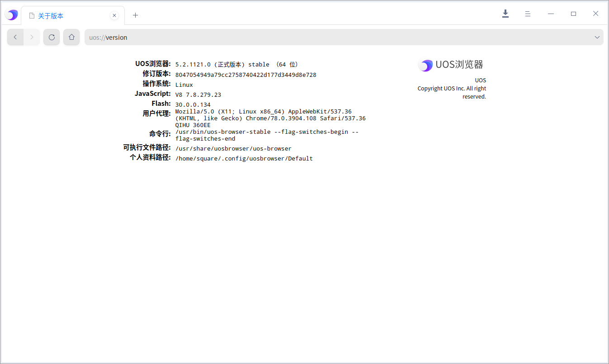
Task: Click the UOS browser logo in title bar
Action: click(x=11, y=15)
